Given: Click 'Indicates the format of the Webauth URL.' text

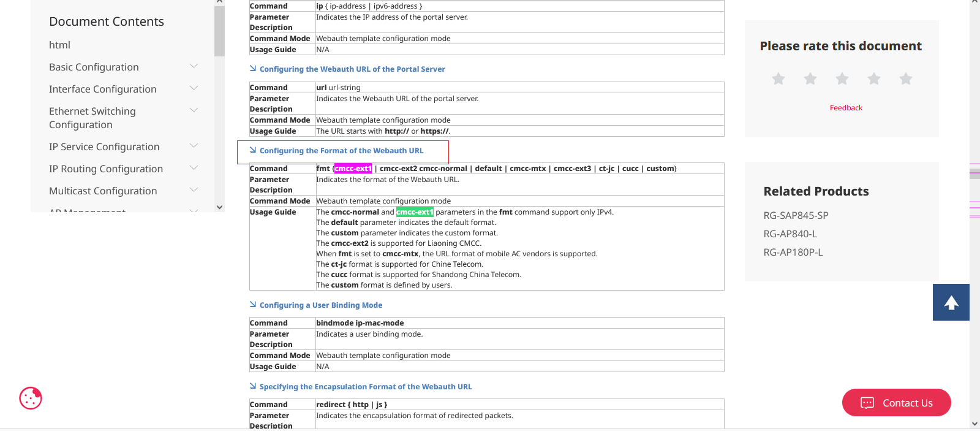Looking at the screenshot, I should point(388,180).
